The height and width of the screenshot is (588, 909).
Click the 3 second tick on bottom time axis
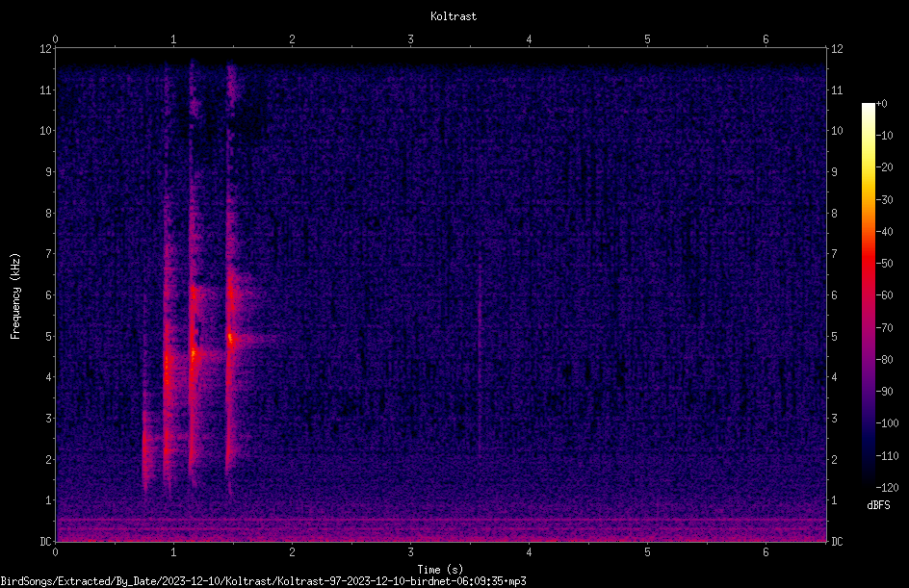coord(410,552)
